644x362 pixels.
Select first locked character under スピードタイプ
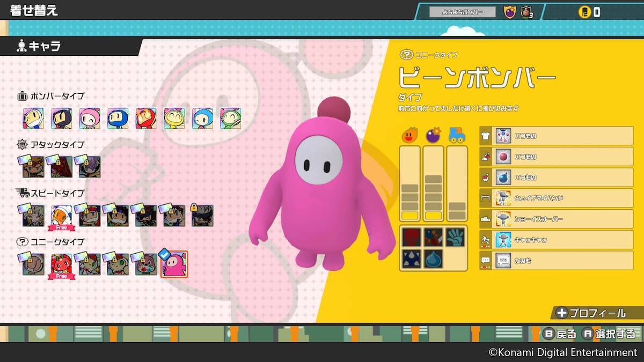click(33, 216)
